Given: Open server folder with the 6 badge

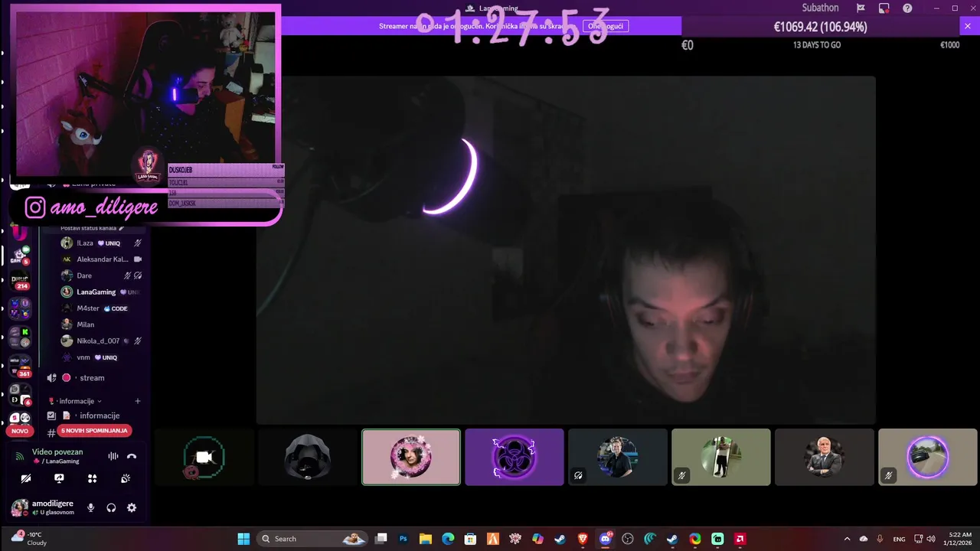Looking at the screenshot, I should [20, 393].
